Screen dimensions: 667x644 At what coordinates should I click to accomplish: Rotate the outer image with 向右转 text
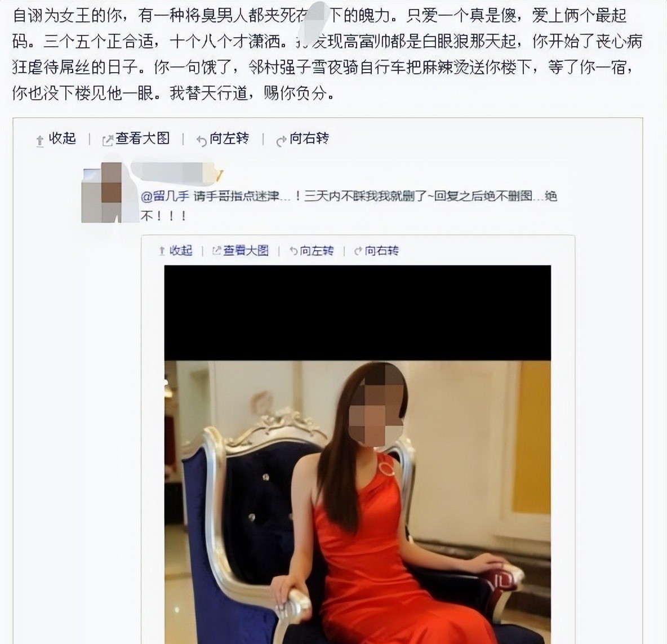pyautogui.click(x=309, y=138)
